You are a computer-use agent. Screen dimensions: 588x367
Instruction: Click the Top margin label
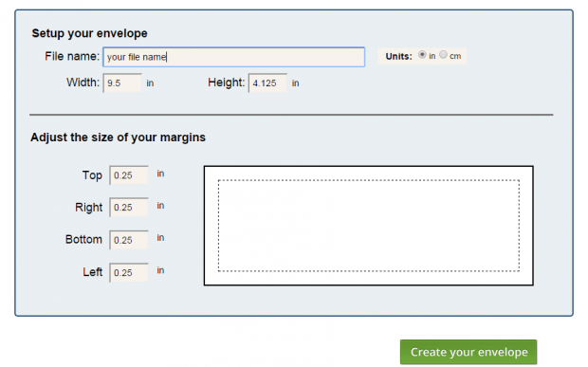92,175
